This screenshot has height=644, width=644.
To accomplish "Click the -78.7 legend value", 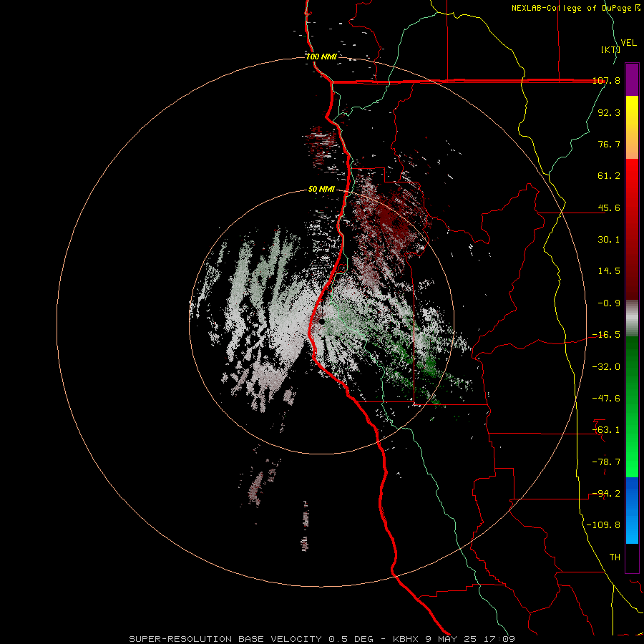I will click(606, 462).
